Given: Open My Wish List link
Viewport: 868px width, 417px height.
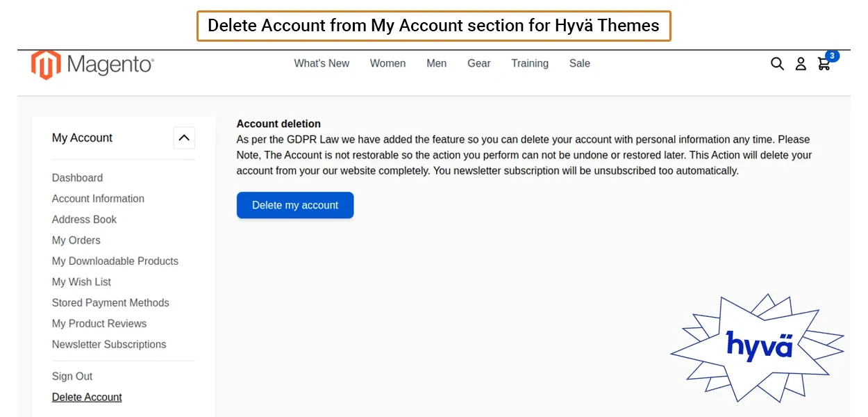Looking at the screenshot, I should pyautogui.click(x=81, y=282).
